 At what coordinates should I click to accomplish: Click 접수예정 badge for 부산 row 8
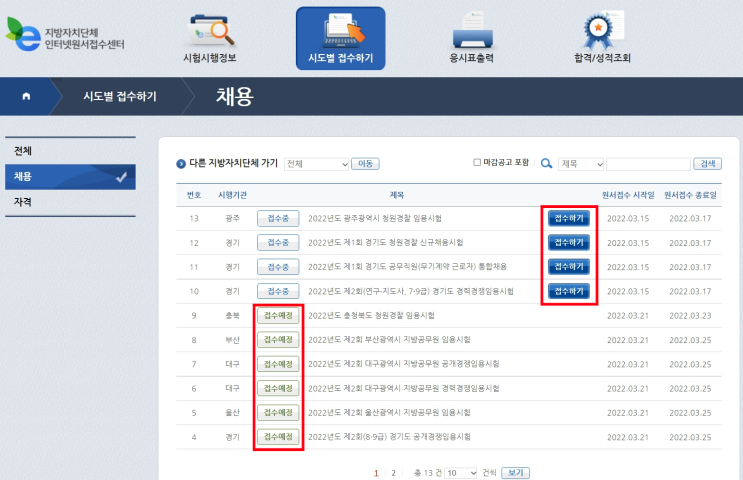click(278, 340)
